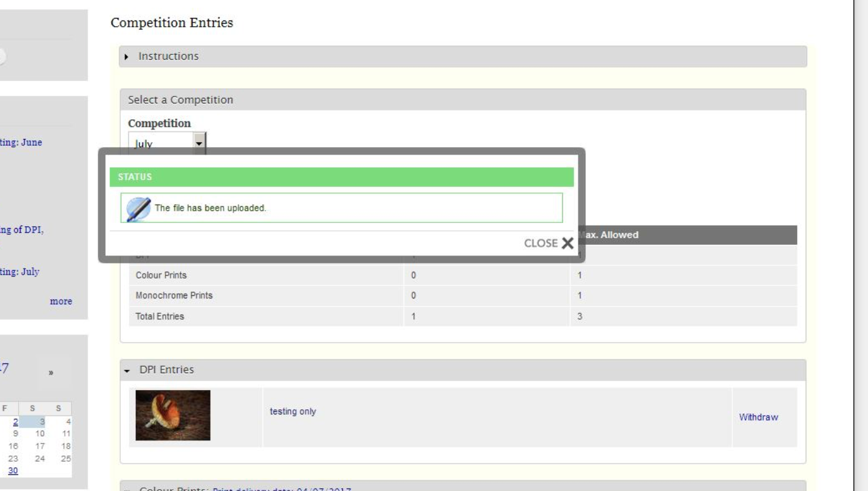Click the "Monochrome Prints" row label
The width and height of the screenshot is (868, 491).
[174, 295]
